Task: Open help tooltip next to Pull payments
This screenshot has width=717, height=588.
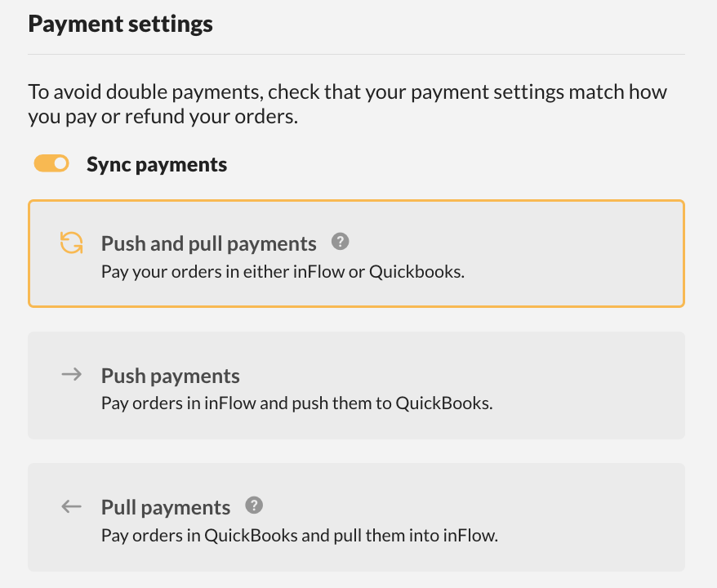Action: pos(253,506)
